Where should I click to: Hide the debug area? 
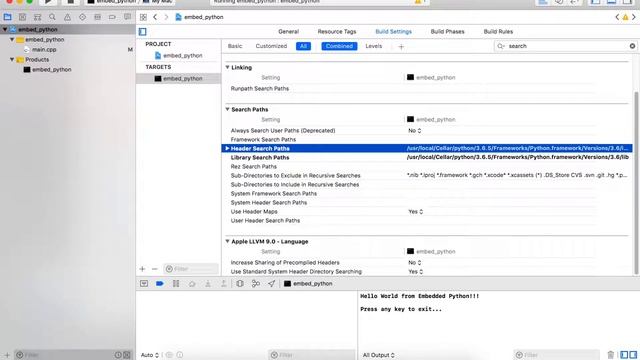pos(144,283)
